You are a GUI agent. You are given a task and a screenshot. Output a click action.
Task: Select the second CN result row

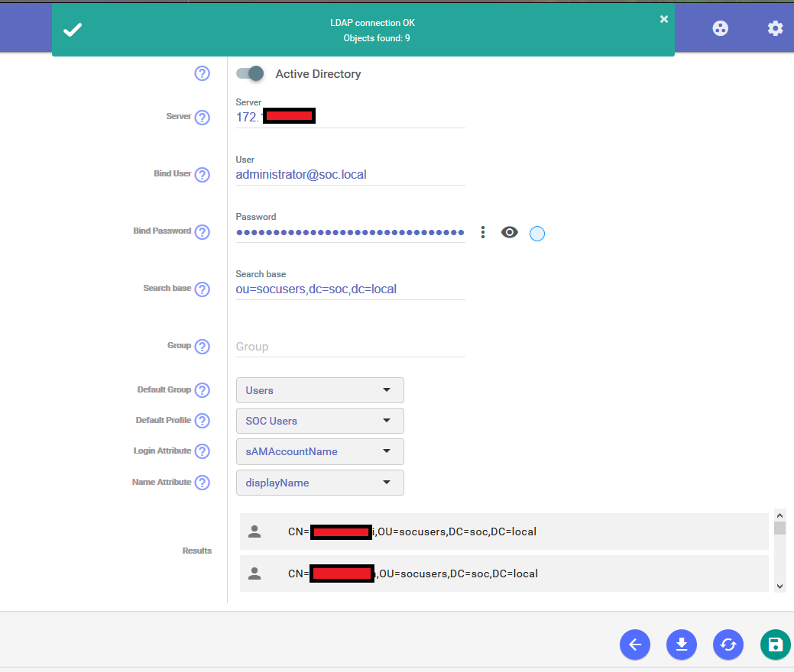tap(504, 573)
